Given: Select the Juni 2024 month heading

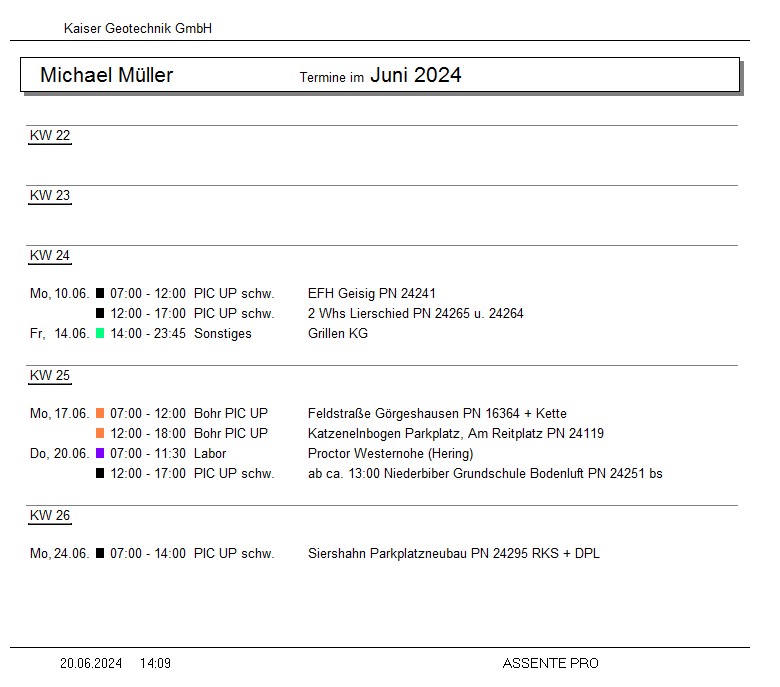Looking at the screenshot, I should (x=415, y=75).
